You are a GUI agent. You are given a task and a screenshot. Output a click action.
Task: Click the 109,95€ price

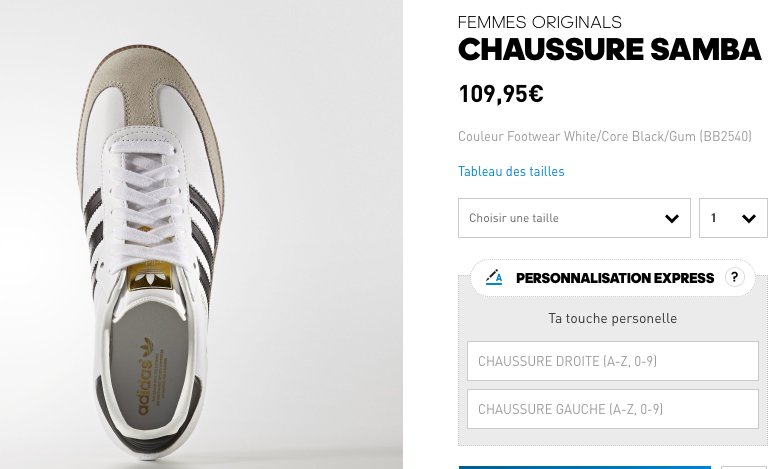coord(501,94)
